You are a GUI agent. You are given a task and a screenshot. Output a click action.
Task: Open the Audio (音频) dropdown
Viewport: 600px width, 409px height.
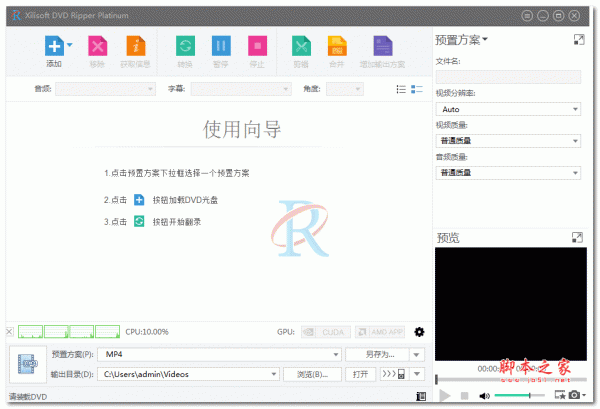point(106,89)
